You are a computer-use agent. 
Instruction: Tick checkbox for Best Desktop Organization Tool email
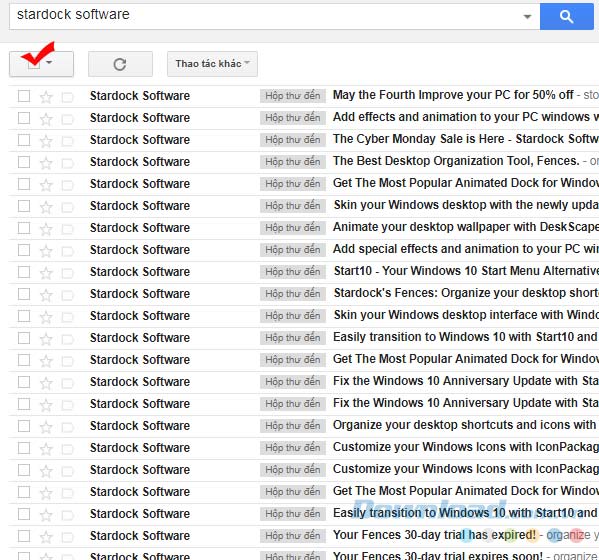point(24,162)
